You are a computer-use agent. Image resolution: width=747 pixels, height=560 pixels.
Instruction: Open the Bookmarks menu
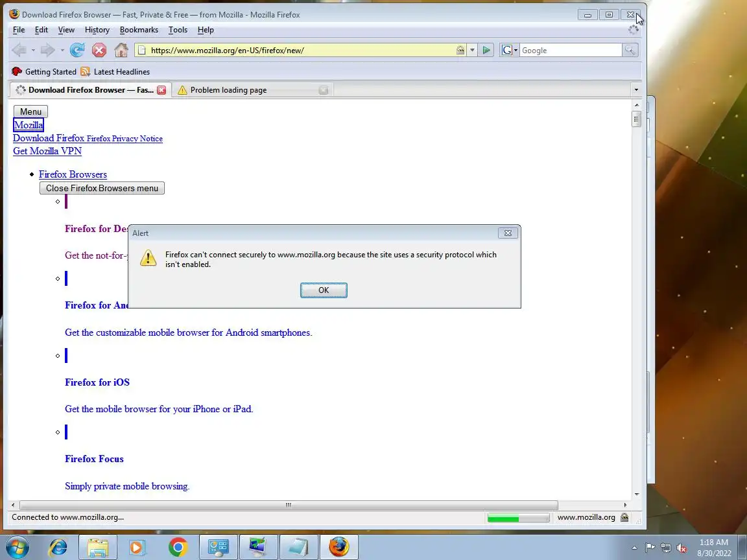point(139,30)
